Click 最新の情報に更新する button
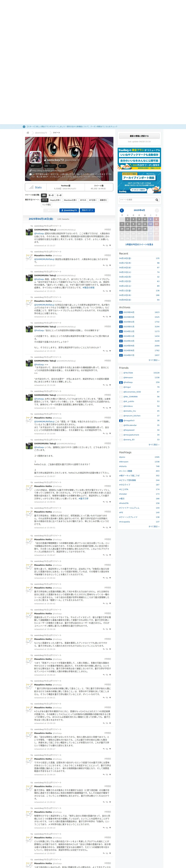 click(139, 136)
